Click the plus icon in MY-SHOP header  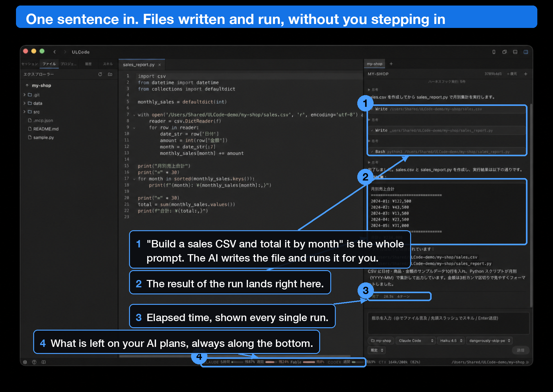[526, 74]
